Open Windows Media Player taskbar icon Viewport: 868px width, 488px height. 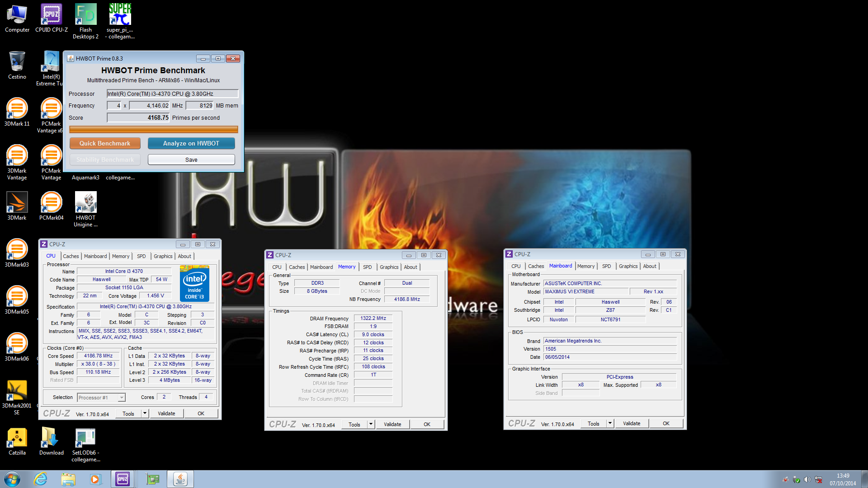[x=95, y=479]
